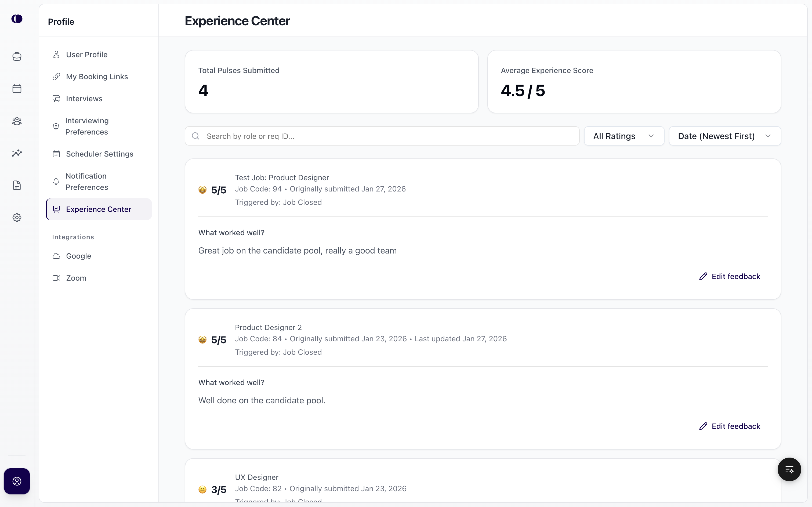Viewport: 812px width, 507px height.
Task: Open Interviewing Preferences
Action: pyautogui.click(x=99, y=126)
